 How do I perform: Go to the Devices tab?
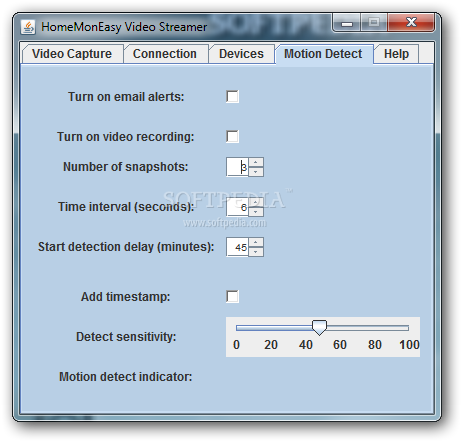pos(241,54)
